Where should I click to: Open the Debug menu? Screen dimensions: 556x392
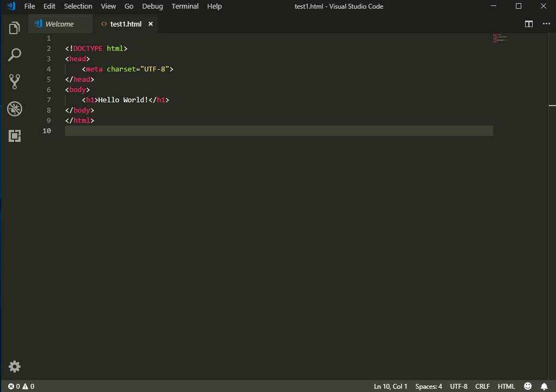152,6
